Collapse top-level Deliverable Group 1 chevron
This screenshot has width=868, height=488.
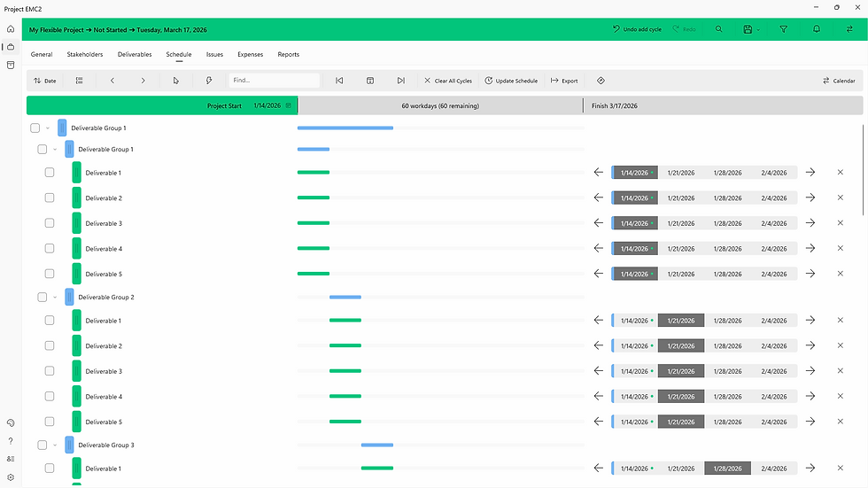pos(48,128)
